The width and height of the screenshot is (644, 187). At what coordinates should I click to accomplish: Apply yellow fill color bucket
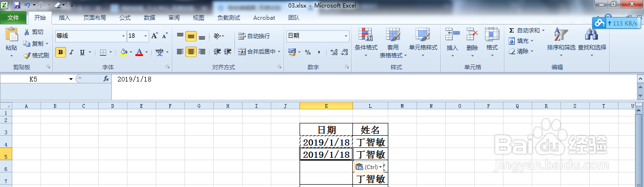click(124, 52)
